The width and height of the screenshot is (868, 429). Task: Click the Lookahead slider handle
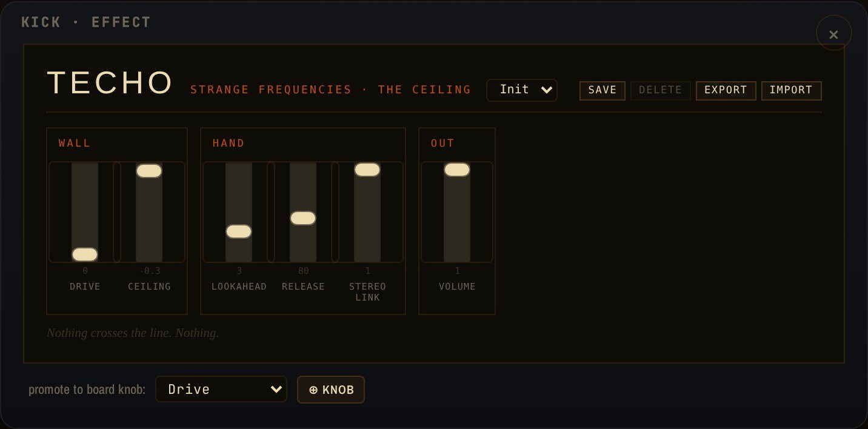pos(239,231)
